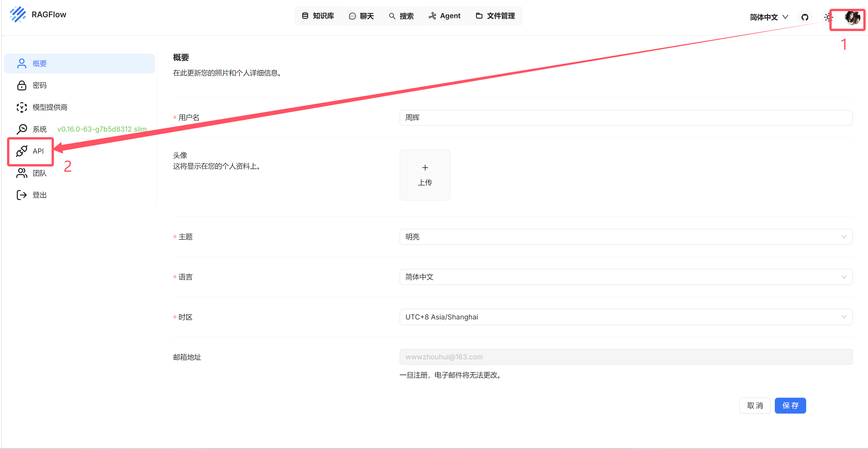
Task: Expand the 时区 UTC+8 Asia/Shanghai dropdown
Action: click(625, 317)
